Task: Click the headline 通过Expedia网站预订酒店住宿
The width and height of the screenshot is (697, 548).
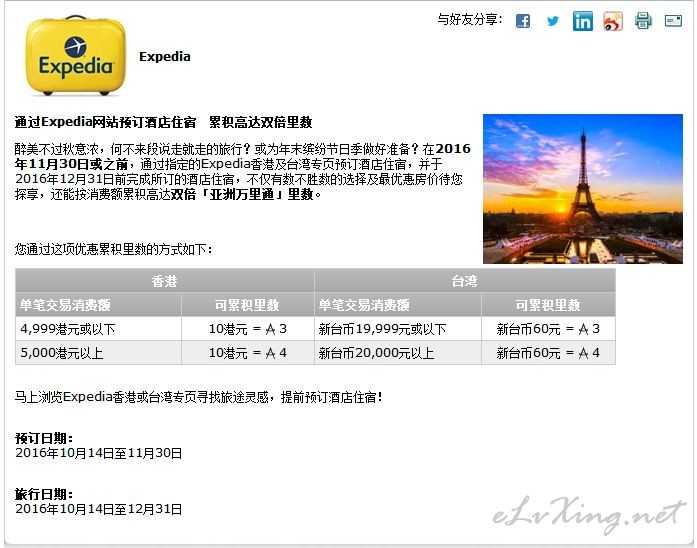Action: click(105, 122)
